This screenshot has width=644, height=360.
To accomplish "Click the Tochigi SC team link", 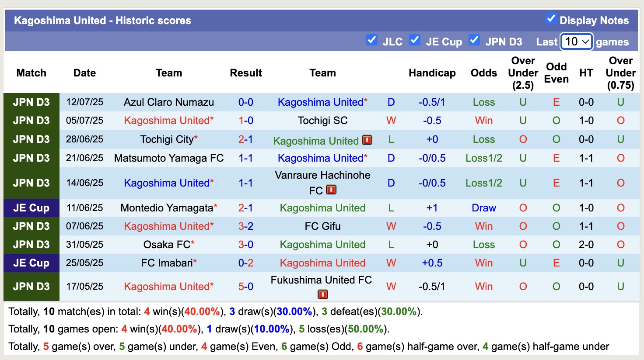I will coord(322,120).
